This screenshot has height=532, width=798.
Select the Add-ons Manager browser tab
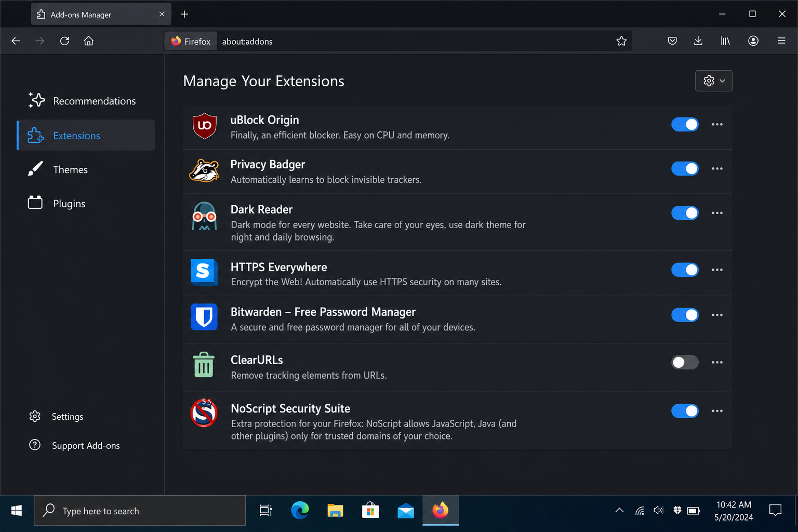pos(101,15)
